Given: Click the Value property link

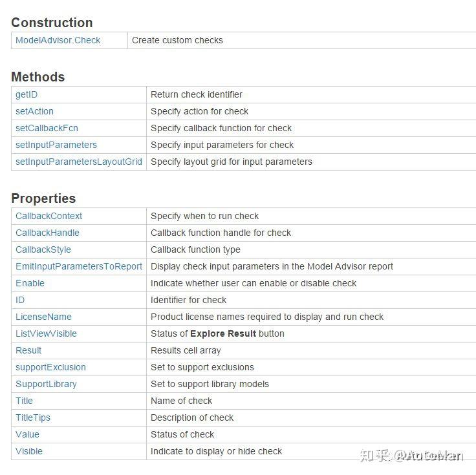Looking at the screenshot, I should click(27, 434).
